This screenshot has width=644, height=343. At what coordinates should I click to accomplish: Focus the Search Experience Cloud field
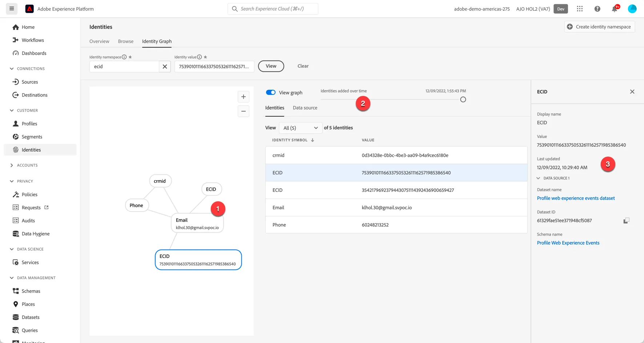tap(273, 9)
